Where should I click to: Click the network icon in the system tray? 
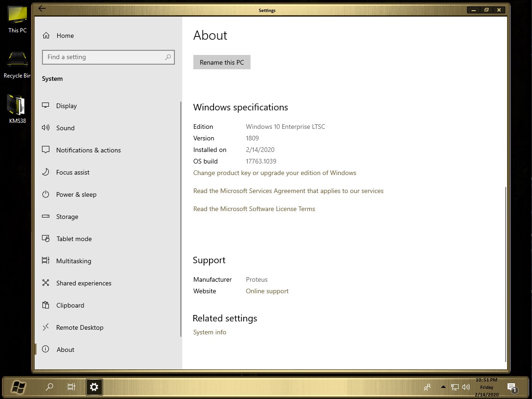coord(454,387)
